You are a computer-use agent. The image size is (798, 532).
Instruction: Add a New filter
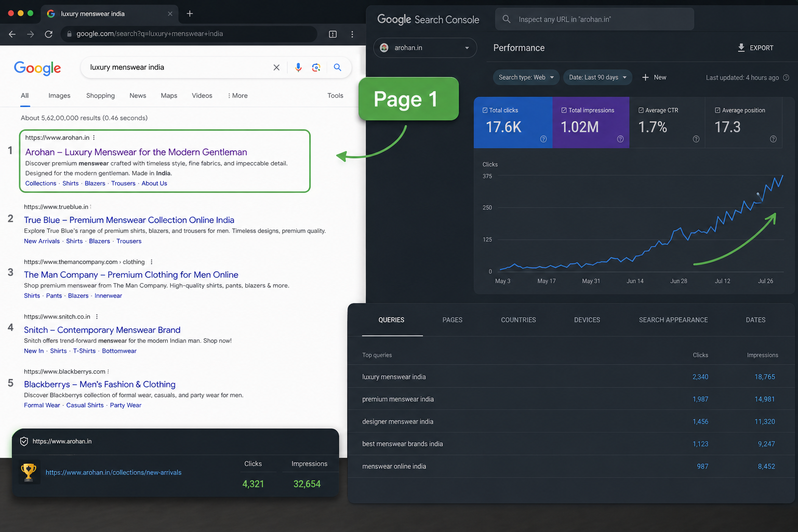click(654, 77)
